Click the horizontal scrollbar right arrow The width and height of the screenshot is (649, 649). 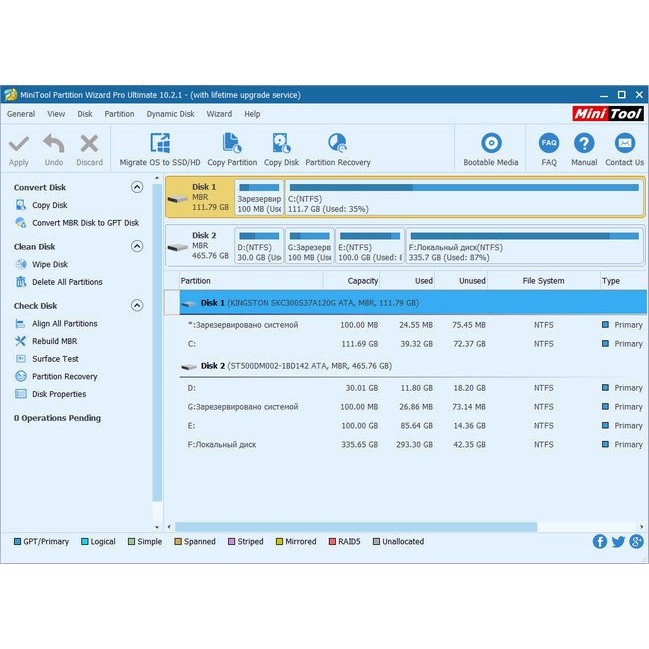point(642,527)
